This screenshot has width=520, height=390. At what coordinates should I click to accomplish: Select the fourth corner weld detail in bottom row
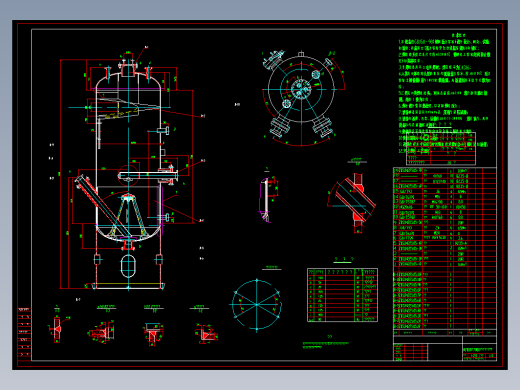pyautogui.click(x=206, y=333)
